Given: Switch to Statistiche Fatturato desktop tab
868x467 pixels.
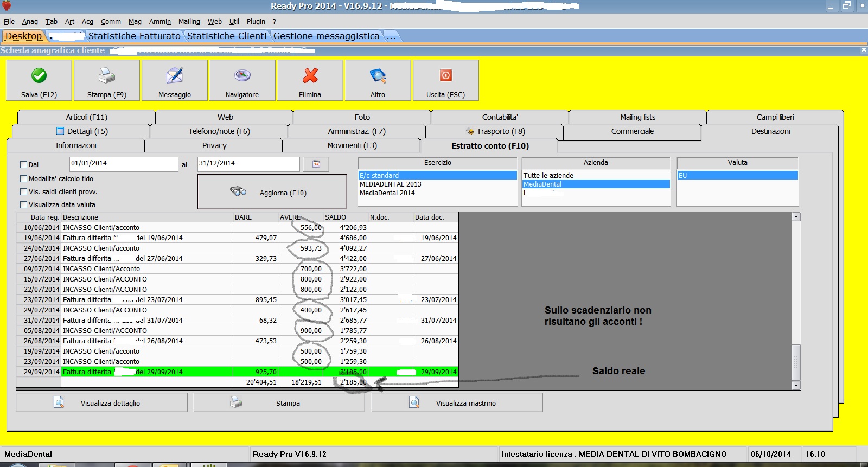Looking at the screenshot, I should tap(135, 36).
